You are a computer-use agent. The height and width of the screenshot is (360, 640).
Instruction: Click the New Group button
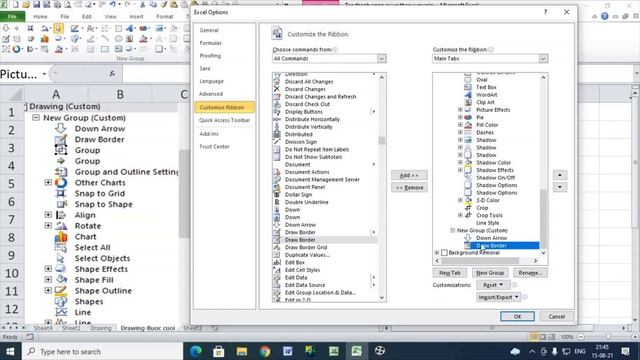[490, 273]
